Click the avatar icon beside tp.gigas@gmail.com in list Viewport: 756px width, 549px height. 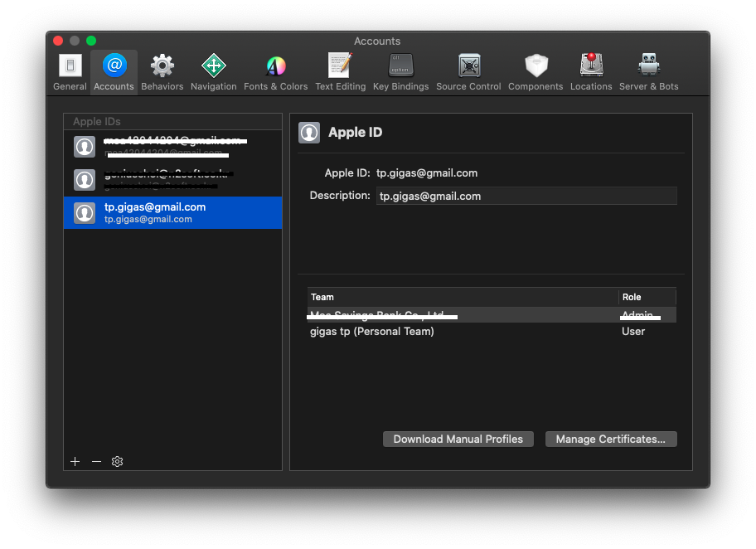coord(85,213)
